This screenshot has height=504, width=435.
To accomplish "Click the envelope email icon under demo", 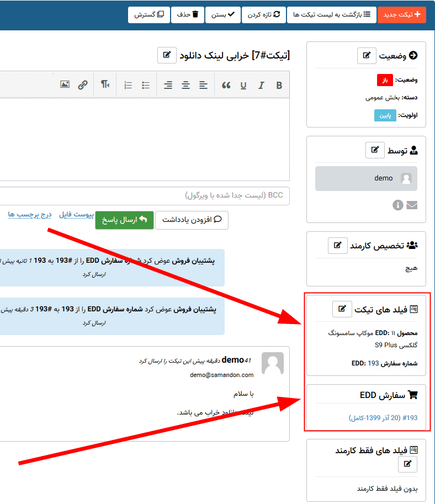I will [x=412, y=205].
